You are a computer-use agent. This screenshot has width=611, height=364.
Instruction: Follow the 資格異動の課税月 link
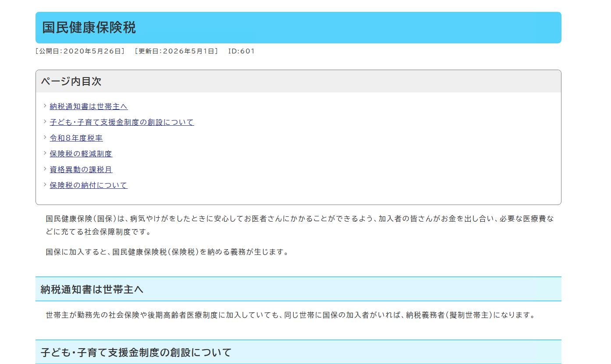pyautogui.click(x=81, y=170)
